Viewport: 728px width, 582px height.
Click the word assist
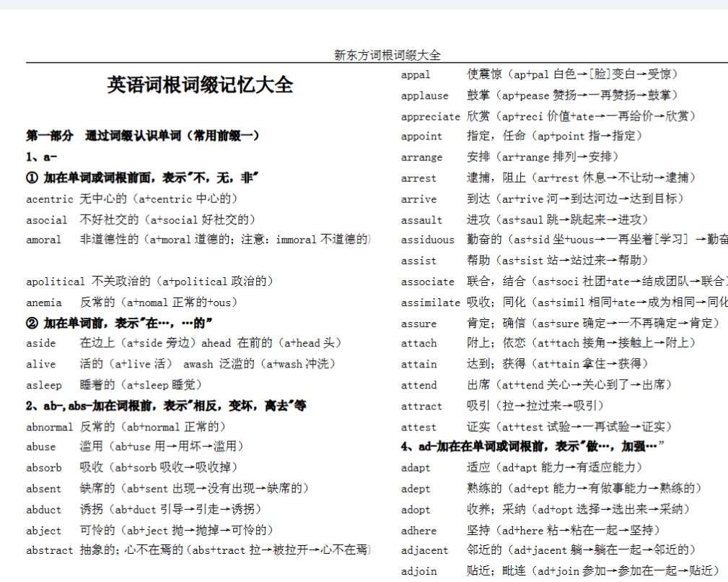pos(418,261)
